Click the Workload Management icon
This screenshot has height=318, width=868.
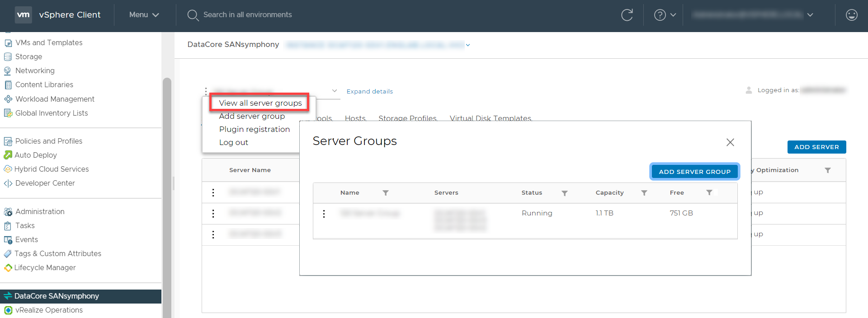pyautogui.click(x=8, y=99)
